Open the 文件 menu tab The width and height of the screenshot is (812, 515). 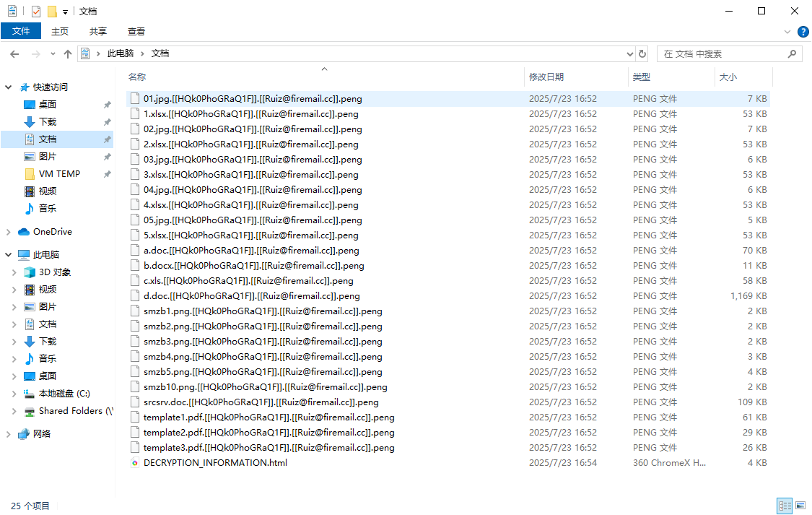(21, 31)
